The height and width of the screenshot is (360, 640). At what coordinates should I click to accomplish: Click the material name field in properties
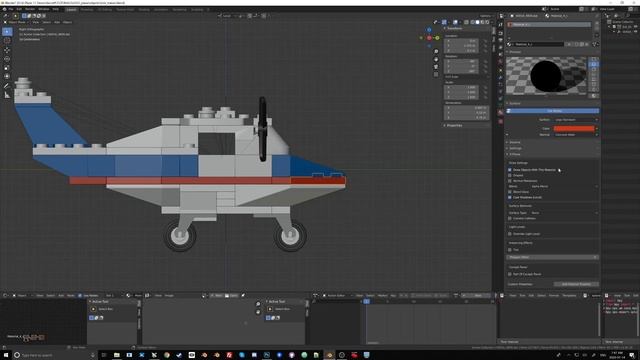[539, 44]
